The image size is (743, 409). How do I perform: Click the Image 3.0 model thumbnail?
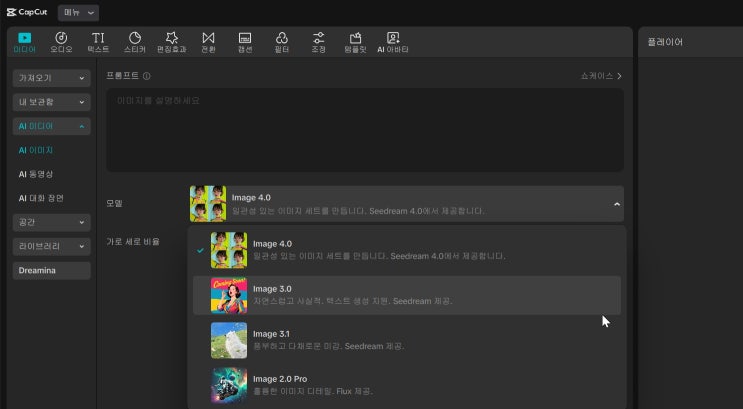coord(229,295)
